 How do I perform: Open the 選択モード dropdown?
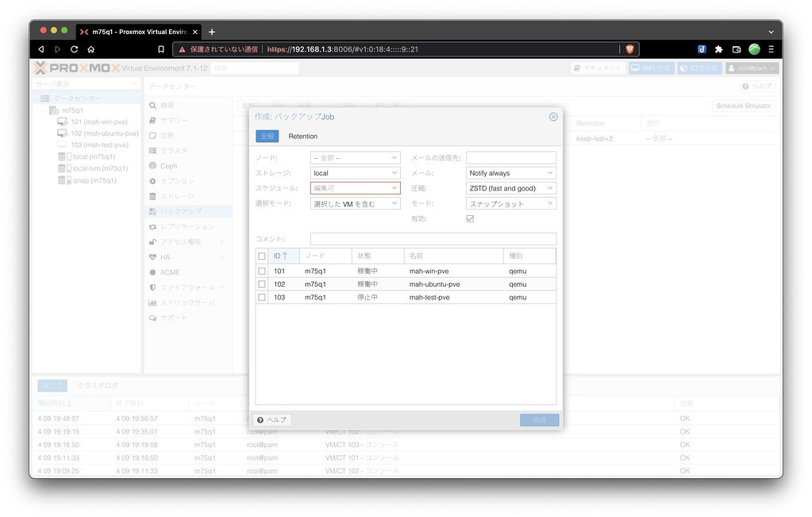[x=355, y=203]
